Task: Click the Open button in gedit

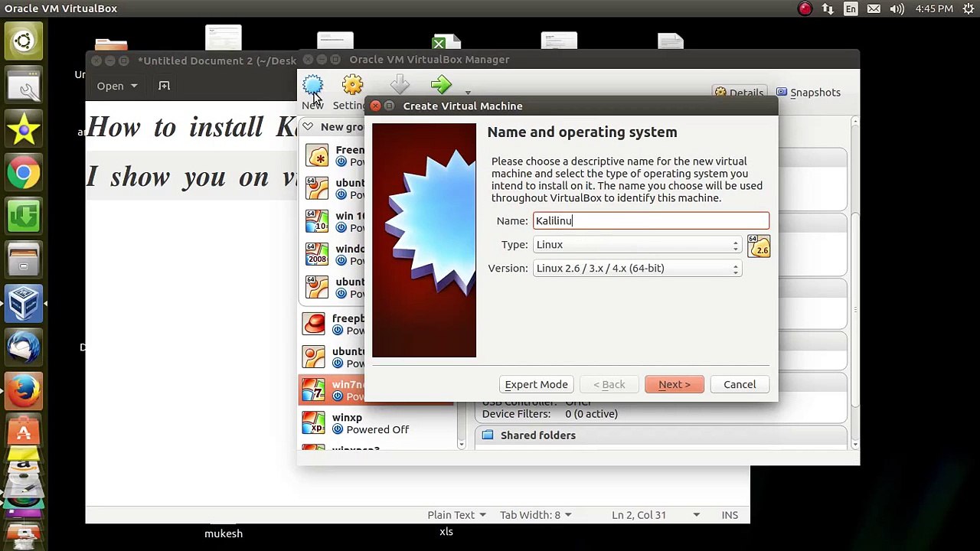Action: click(x=110, y=86)
